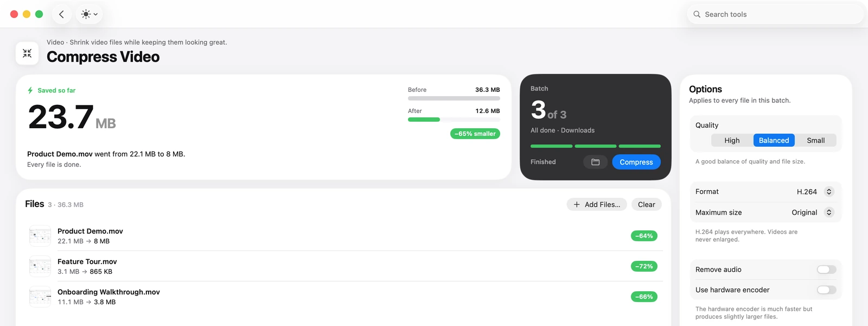Viewport: 868px width, 326px height.
Task: Click the Options panel heading
Action: pos(705,89)
